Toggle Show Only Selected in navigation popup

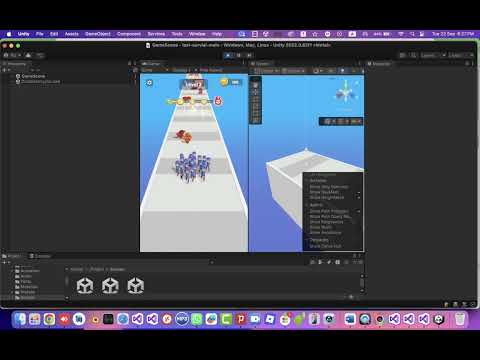coord(329,187)
